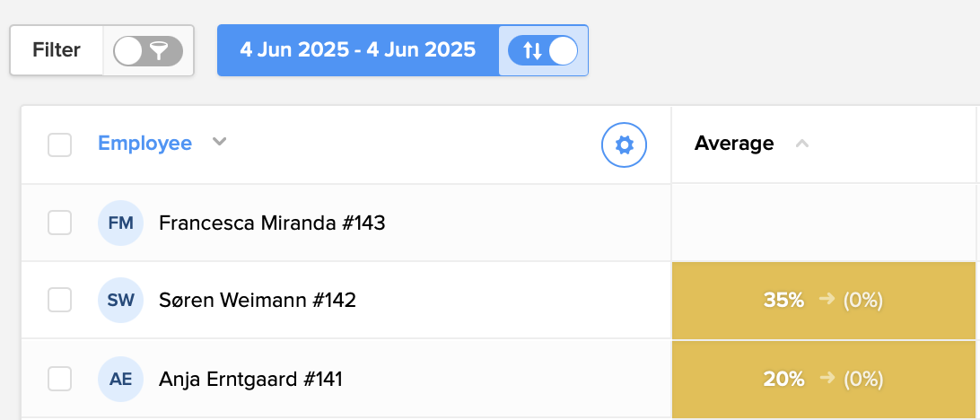
Task: Open Søren Weimann #142 employee link
Action: (257, 300)
